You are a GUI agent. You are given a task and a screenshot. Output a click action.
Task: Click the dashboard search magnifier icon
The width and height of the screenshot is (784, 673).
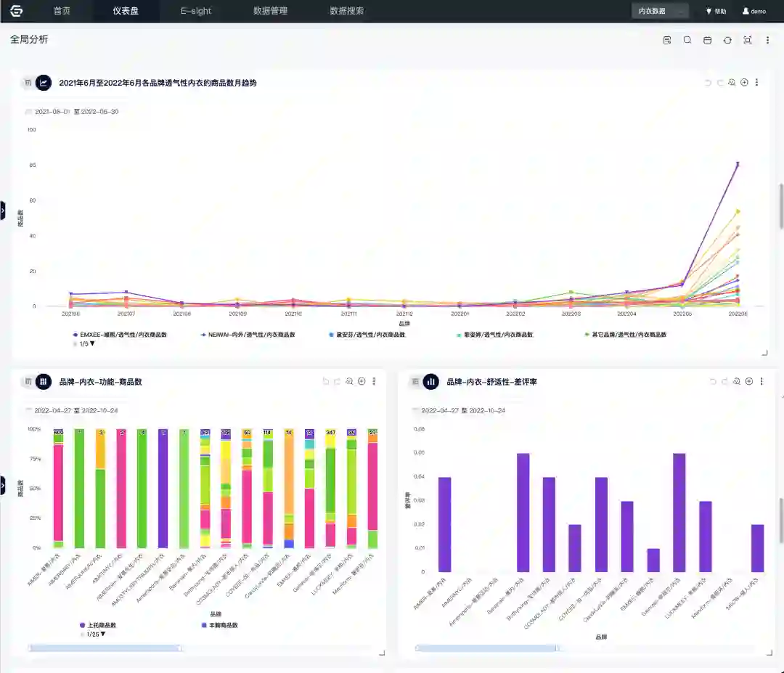click(687, 40)
